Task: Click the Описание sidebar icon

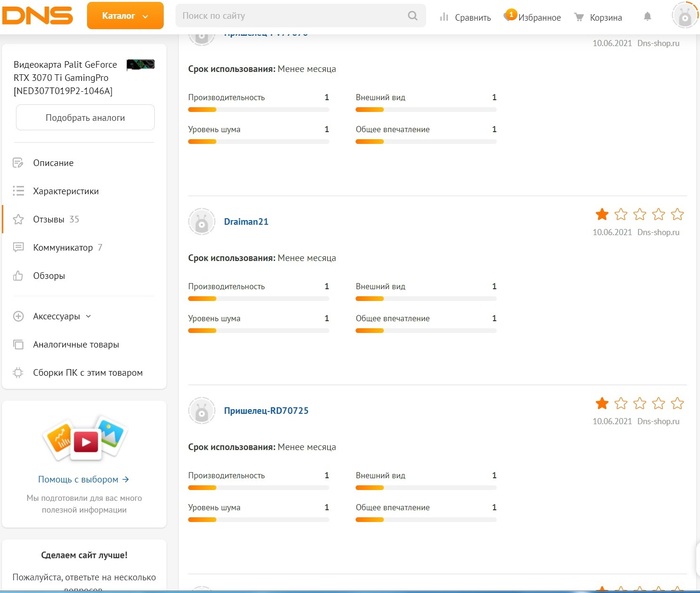Action: click(18, 163)
